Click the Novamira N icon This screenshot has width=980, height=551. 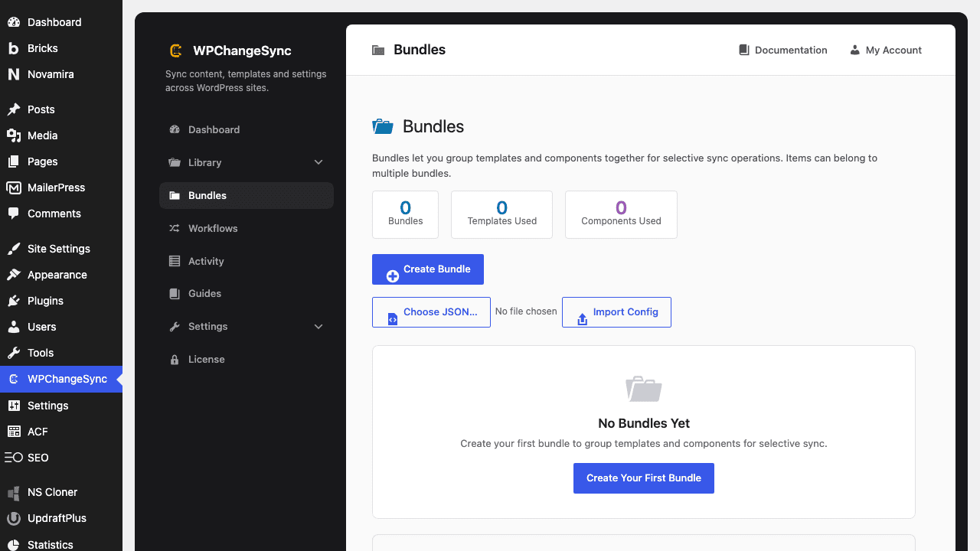(x=14, y=74)
